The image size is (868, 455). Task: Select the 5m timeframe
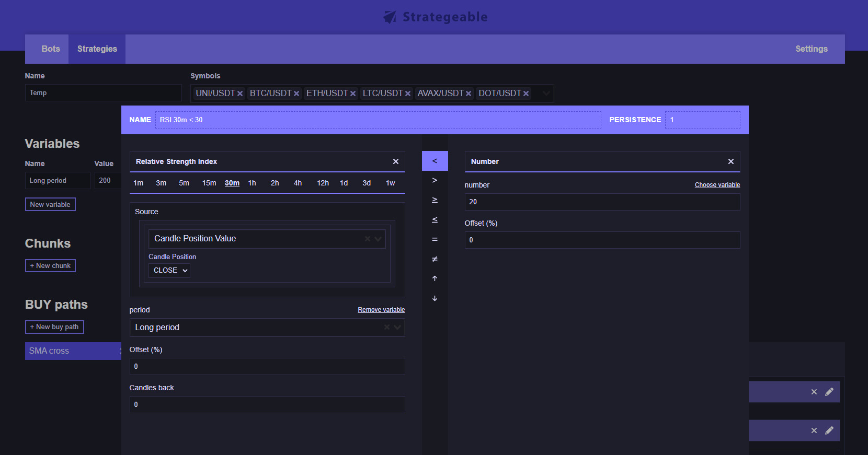coord(184,183)
